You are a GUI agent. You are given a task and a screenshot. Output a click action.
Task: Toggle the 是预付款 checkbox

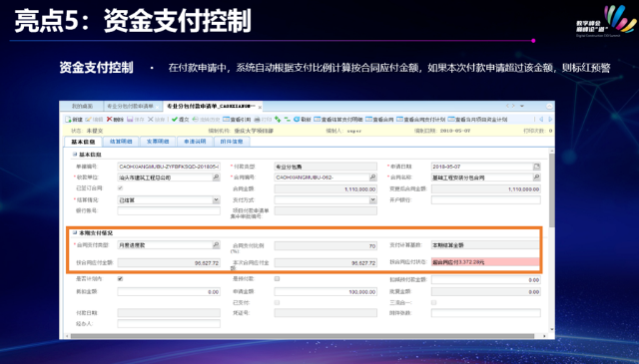tap(278, 279)
